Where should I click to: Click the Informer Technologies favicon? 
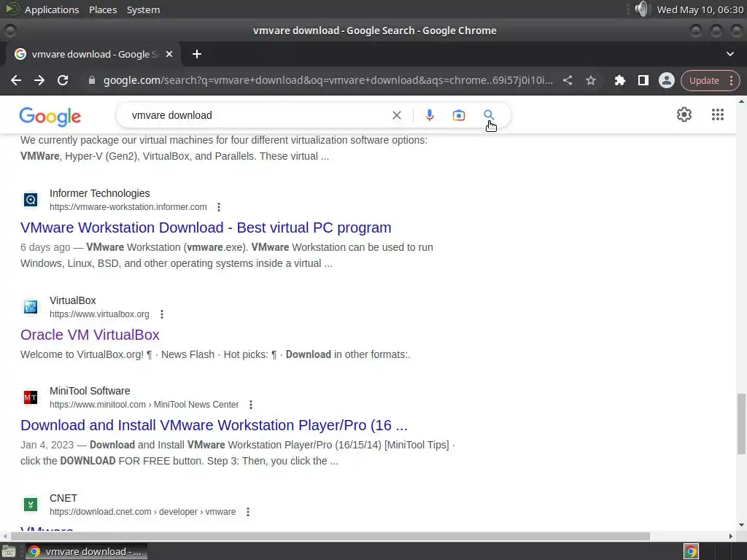pos(31,200)
